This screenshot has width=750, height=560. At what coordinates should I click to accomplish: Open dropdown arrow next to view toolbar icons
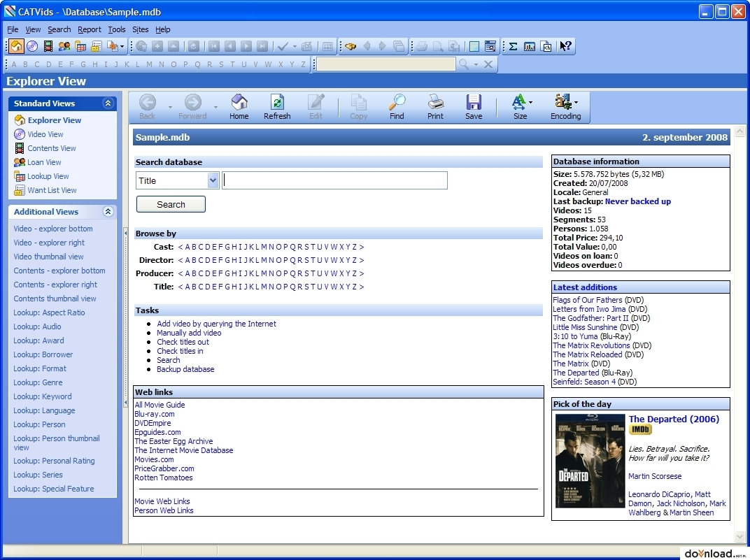122,46
